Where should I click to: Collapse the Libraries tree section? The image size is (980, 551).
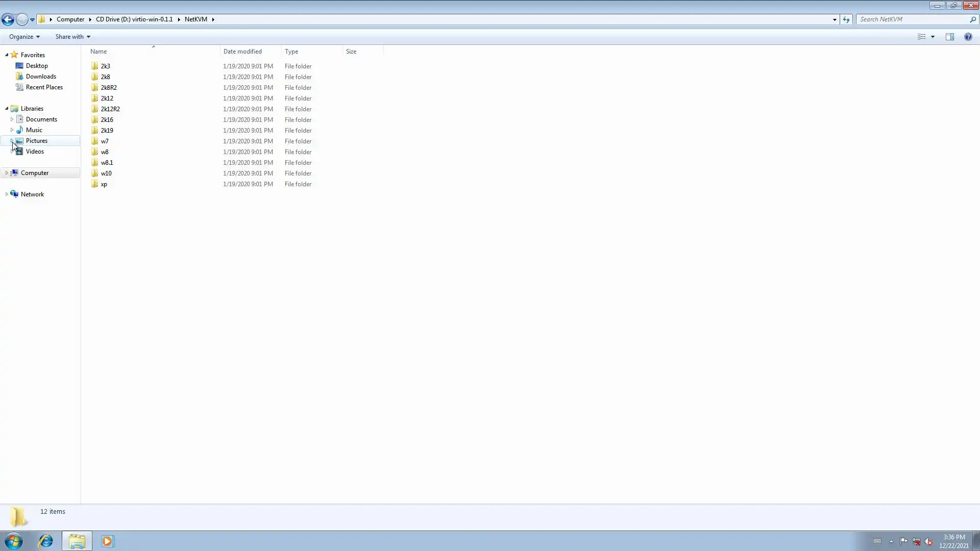tap(7, 109)
